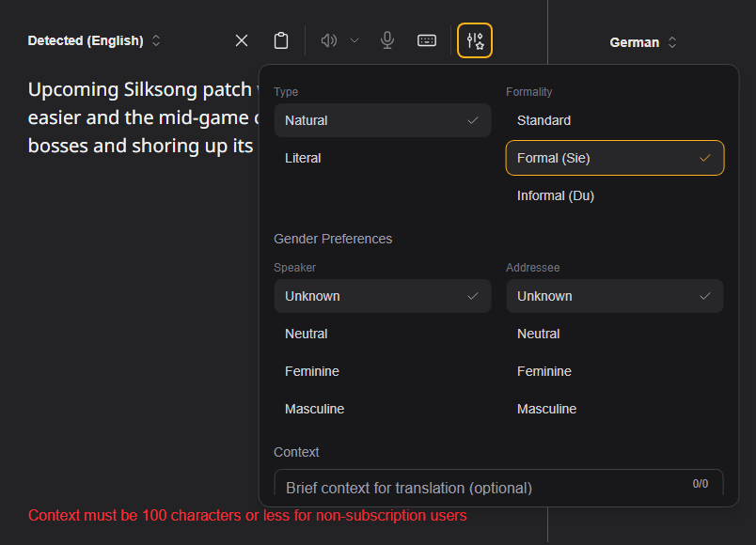756x545 pixels.
Task: Click the speaker listen icon
Action: (328, 40)
